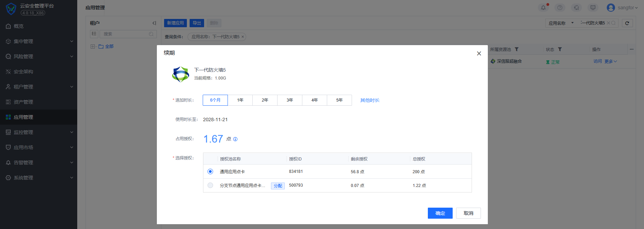This screenshot has height=229, width=644.
Task: Select the 通用应用点卡 license radio button
Action: (210, 171)
